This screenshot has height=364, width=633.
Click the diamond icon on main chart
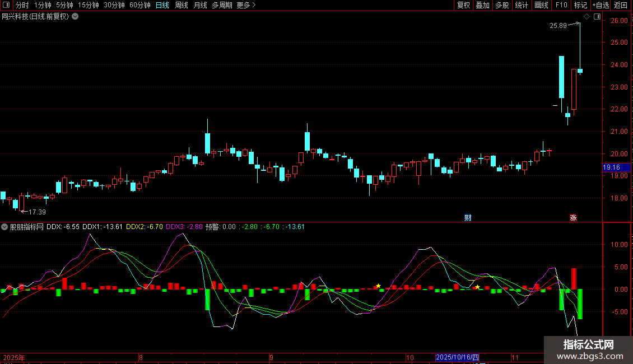[x=587, y=17]
